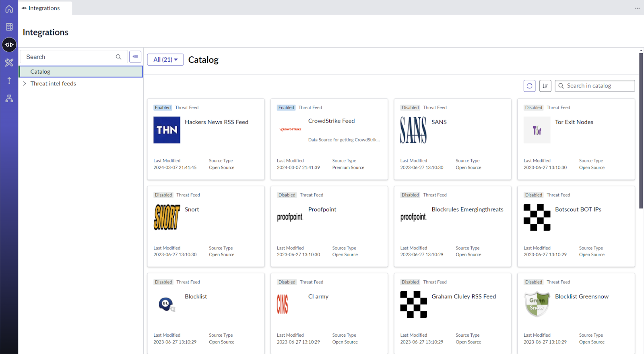Click the upload arrow sidebar icon

(x=9, y=81)
